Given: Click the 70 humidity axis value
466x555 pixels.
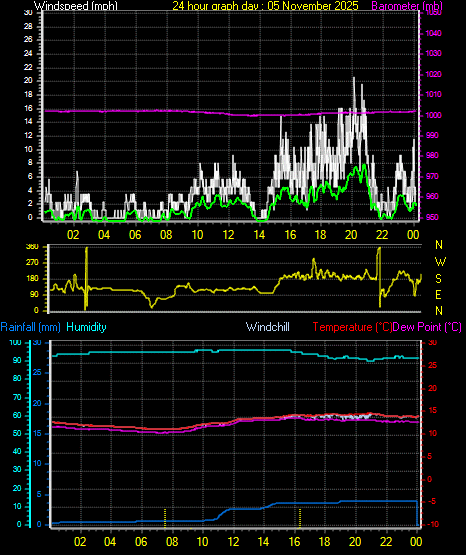Looking at the screenshot, I should click(x=17, y=397).
